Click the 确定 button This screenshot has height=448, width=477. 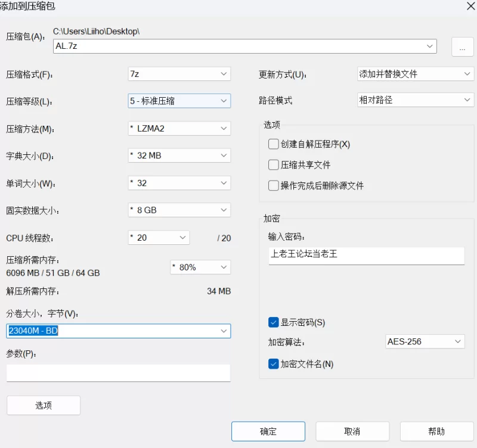click(268, 431)
